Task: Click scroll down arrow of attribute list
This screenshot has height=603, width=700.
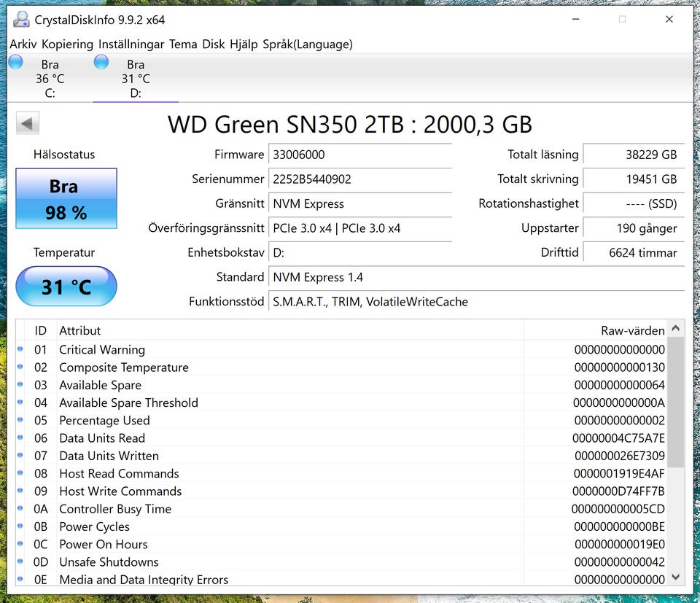Action: pos(676,577)
